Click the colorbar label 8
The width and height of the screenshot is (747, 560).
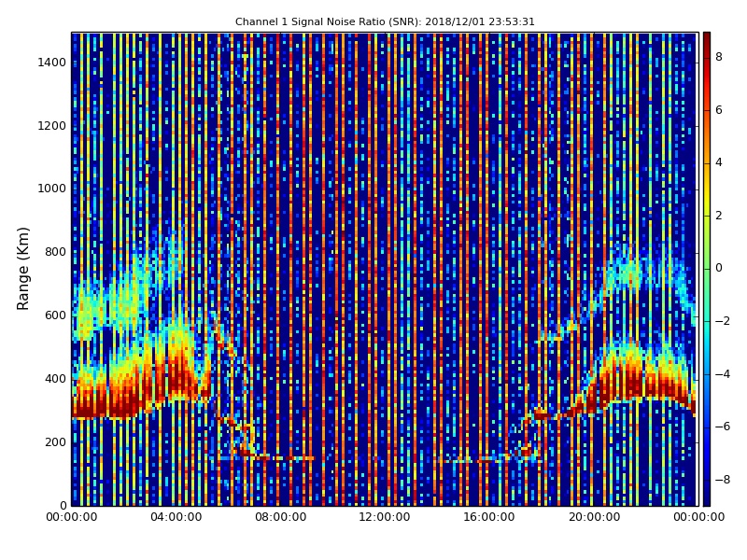pos(719,57)
